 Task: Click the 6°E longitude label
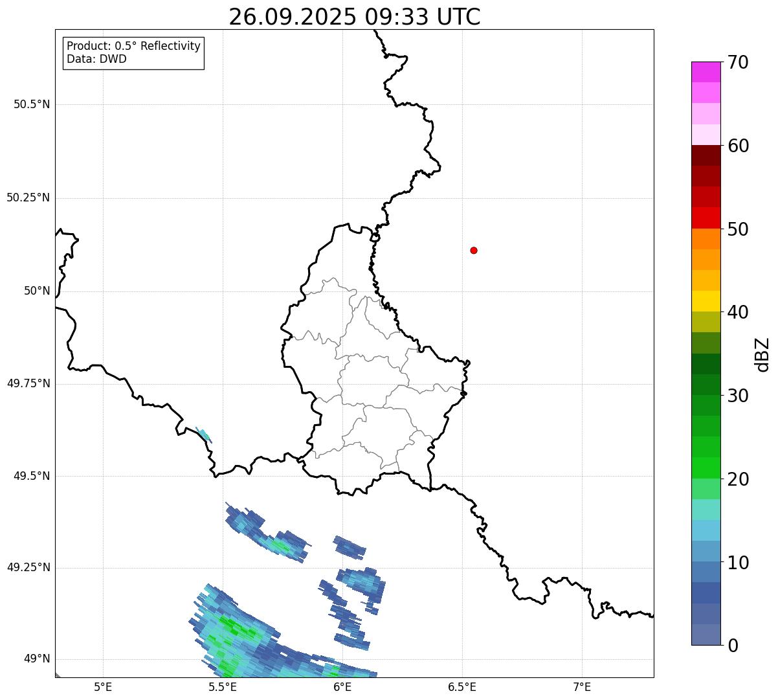click(342, 687)
